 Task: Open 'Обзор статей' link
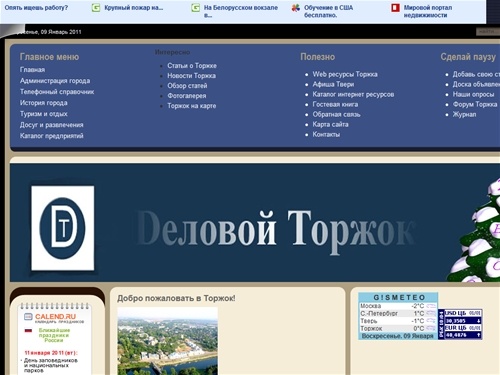coord(187,86)
